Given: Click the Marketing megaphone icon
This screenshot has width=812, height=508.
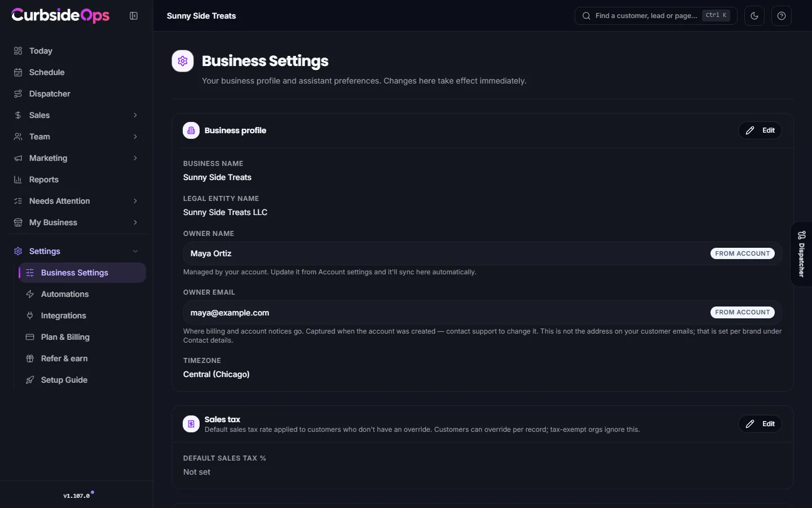Looking at the screenshot, I should click(18, 158).
